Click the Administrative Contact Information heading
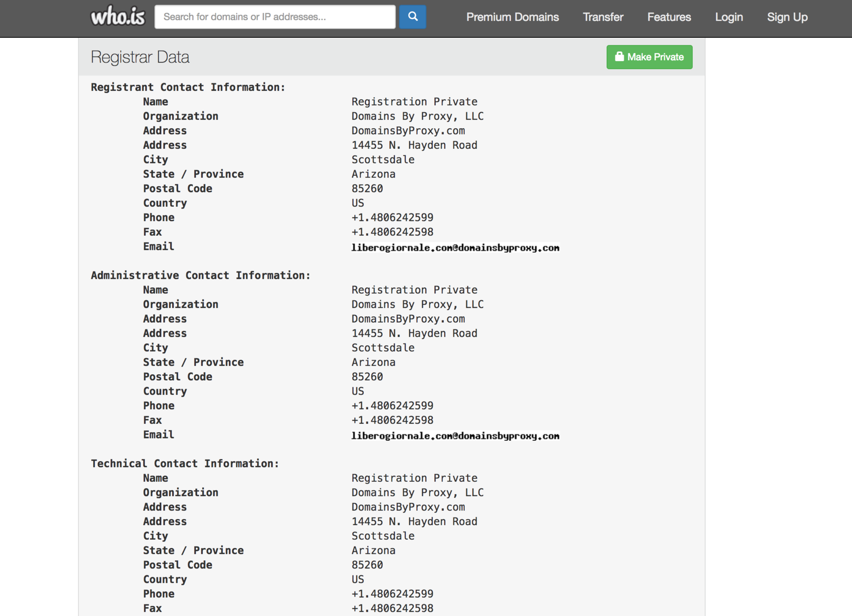This screenshot has width=852, height=616. [200, 275]
